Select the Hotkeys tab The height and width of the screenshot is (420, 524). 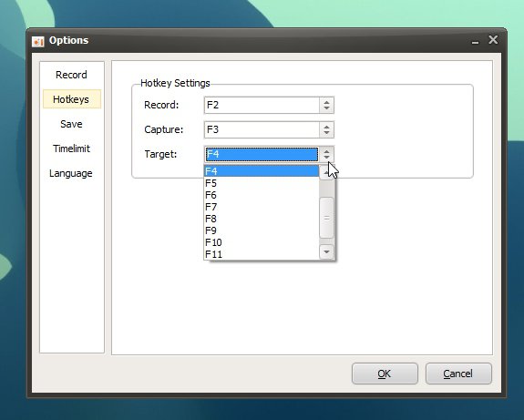71,99
